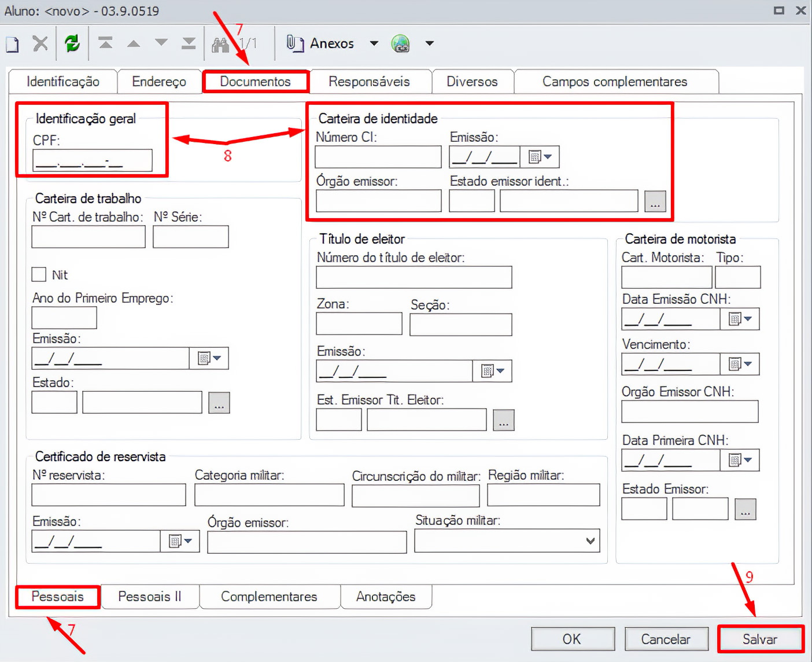Open Vencimento date picker dropdown
The width and height of the screenshot is (812, 662).
click(x=740, y=364)
